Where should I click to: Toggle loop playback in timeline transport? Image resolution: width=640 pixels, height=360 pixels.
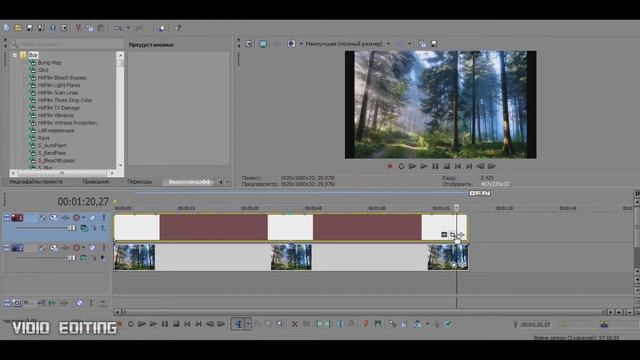tap(131, 324)
